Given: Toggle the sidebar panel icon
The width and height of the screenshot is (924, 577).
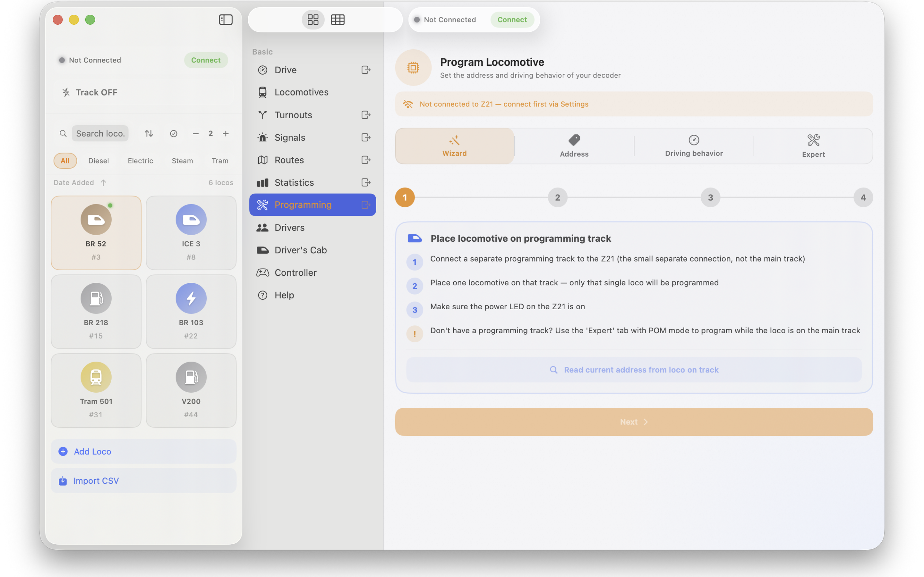Looking at the screenshot, I should [x=225, y=20].
